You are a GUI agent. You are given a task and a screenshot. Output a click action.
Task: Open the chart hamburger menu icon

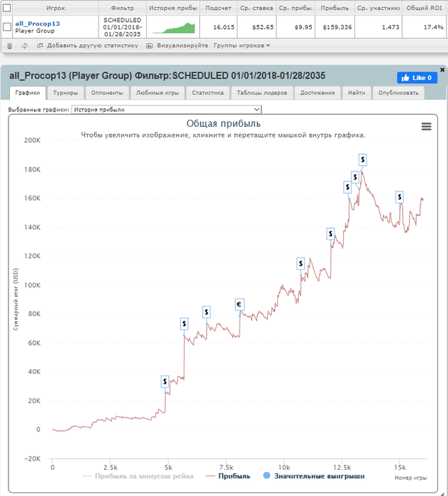[426, 127]
